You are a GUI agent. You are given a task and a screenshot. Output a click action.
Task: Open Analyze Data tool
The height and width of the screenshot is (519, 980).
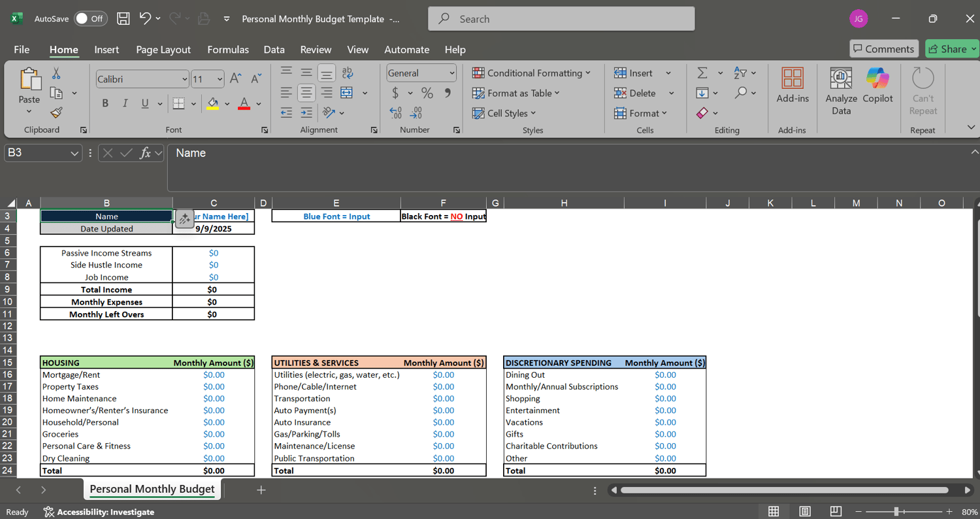pos(841,90)
